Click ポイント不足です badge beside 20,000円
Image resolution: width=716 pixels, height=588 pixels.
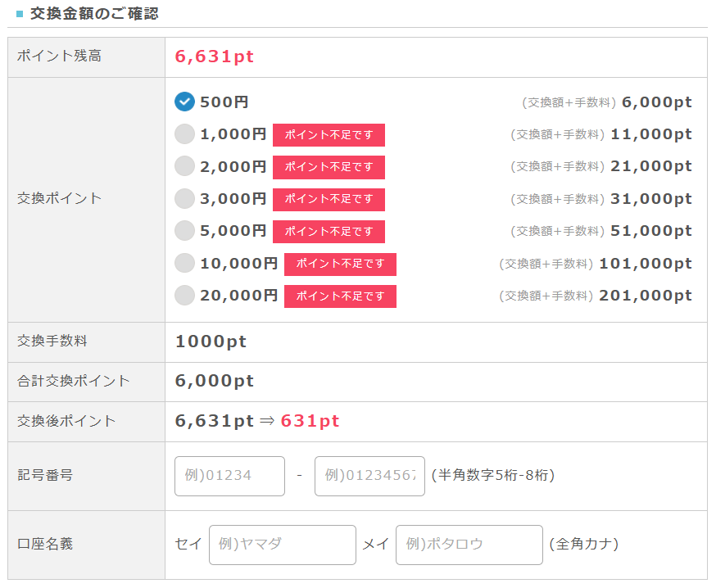(x=340, y=296)
